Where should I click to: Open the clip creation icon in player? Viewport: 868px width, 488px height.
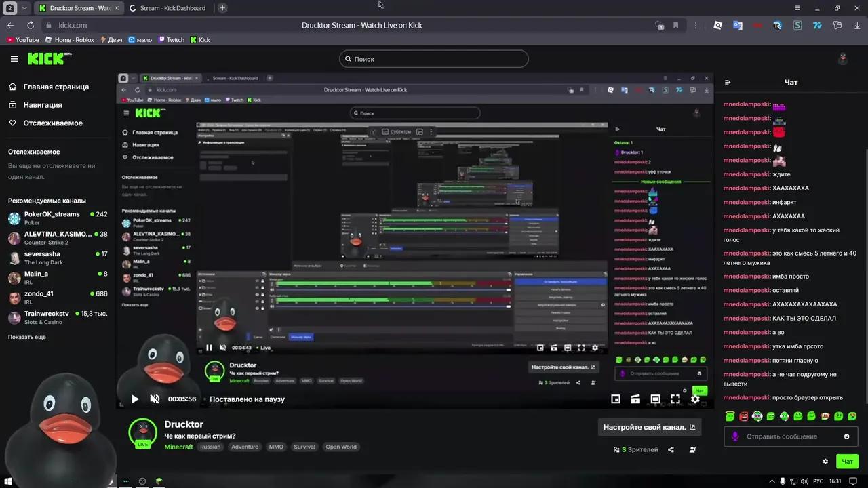coord(635,399)
